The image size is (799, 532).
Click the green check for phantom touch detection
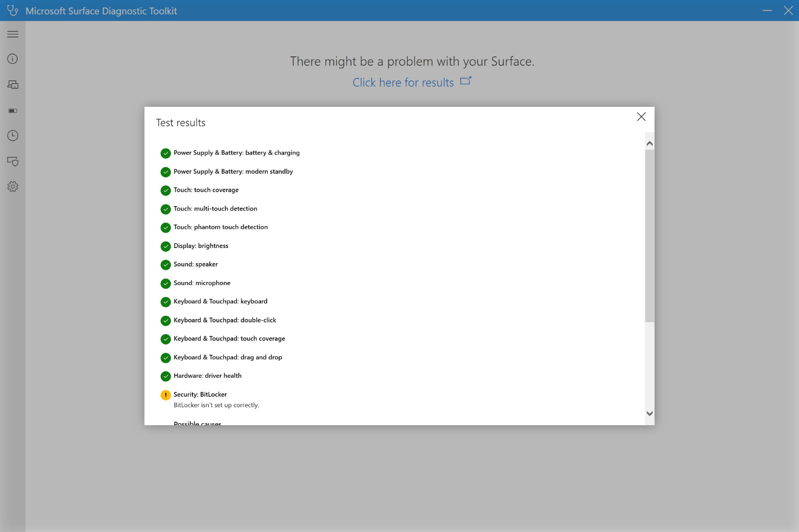coord(166,228)
